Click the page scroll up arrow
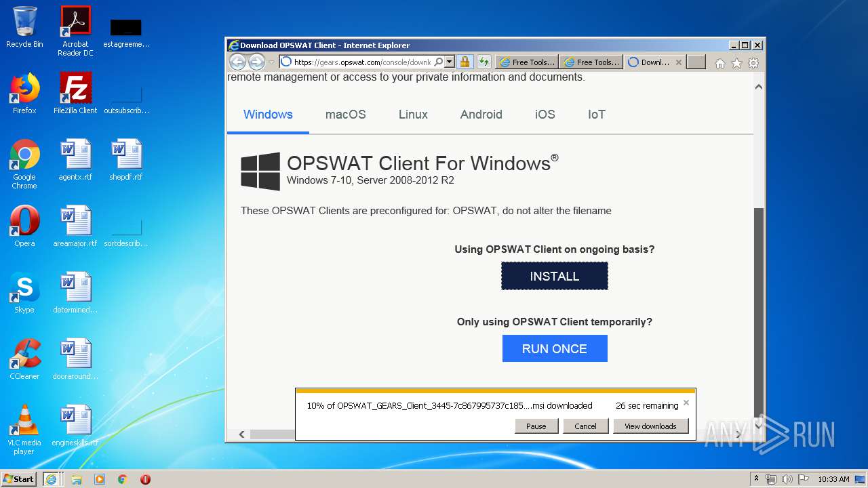Image resolution: width=868 pixels, height=488 pixels. (759, 87)
